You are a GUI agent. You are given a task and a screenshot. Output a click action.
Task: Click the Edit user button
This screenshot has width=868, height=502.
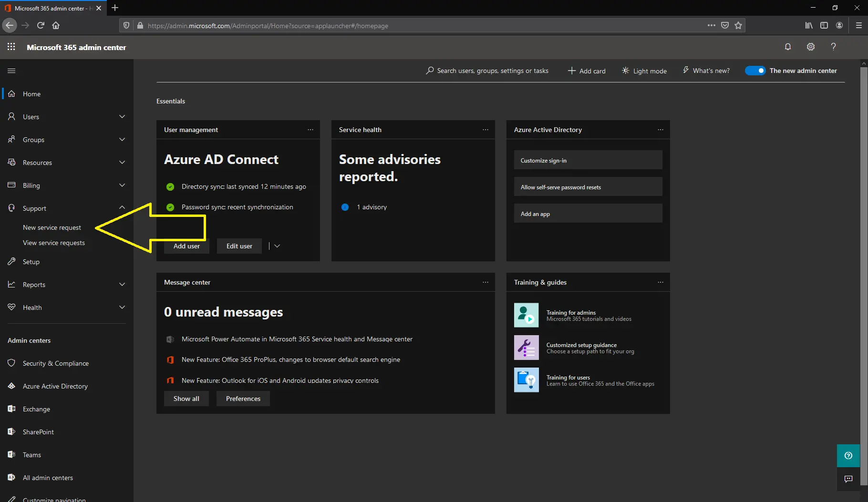(x=239, y=246)
